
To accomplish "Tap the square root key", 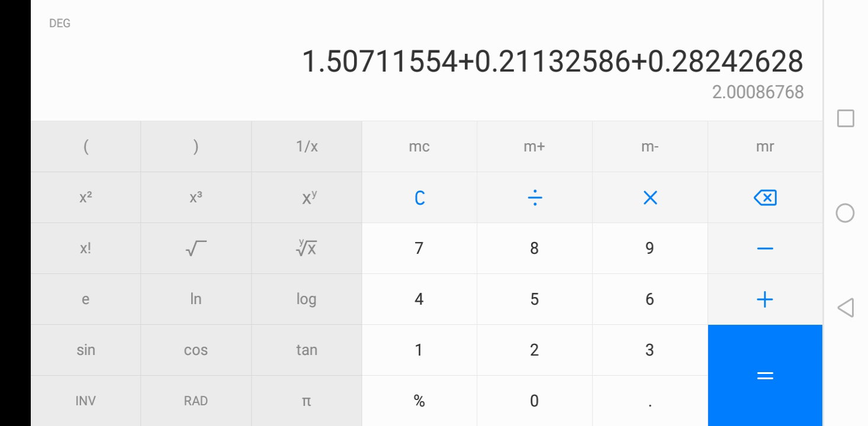I will (196, 248).
